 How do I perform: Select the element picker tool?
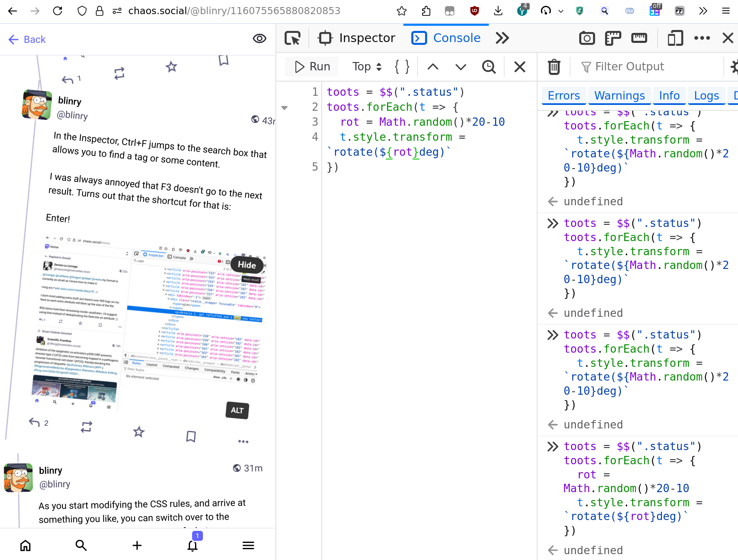click(293, 37)
